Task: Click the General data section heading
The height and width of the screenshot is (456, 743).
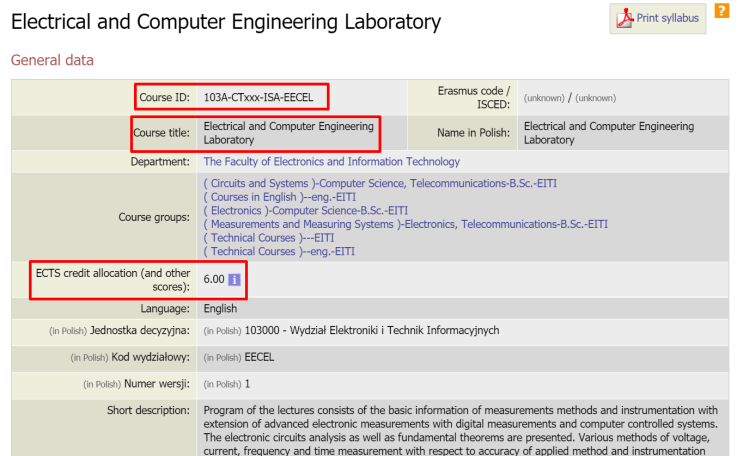Action: click(52, 60)
